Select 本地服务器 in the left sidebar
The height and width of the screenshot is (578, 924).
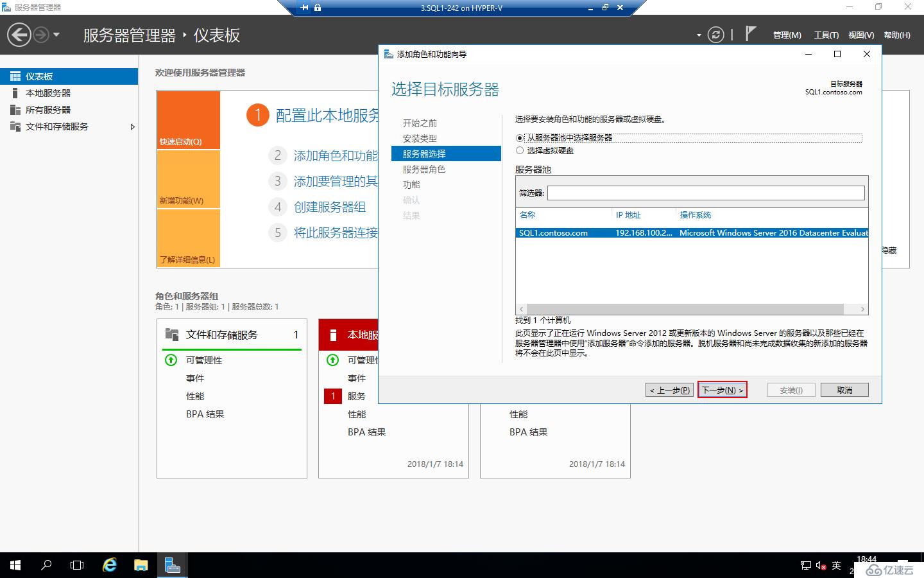point(69,93)
